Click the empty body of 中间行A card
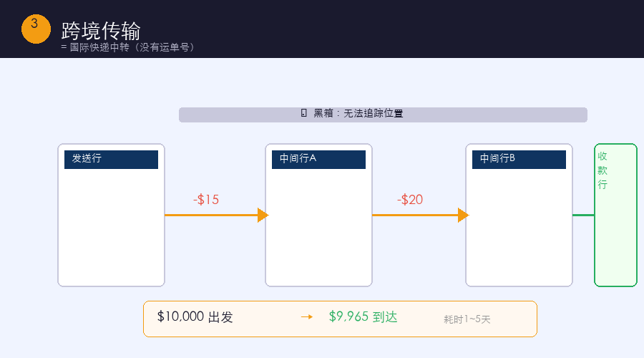The height and width of the screenshot is (358, 644). (318, 227)
